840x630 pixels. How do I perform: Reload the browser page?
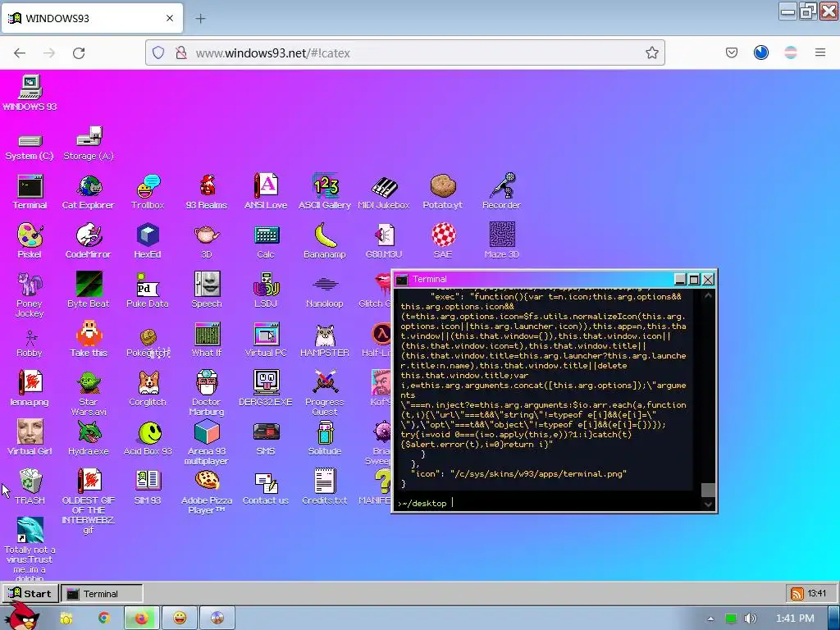(79, 53)
